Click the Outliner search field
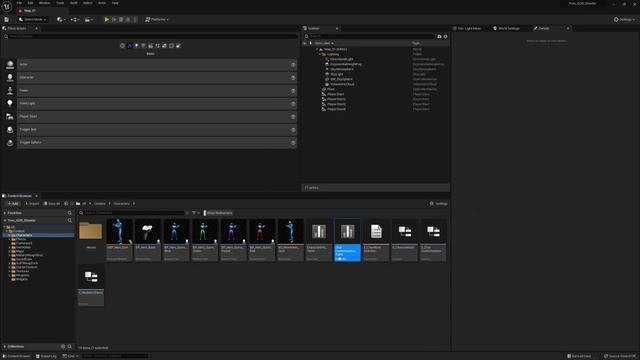Viewport: 640px width, 360px height. pos(369,36)
